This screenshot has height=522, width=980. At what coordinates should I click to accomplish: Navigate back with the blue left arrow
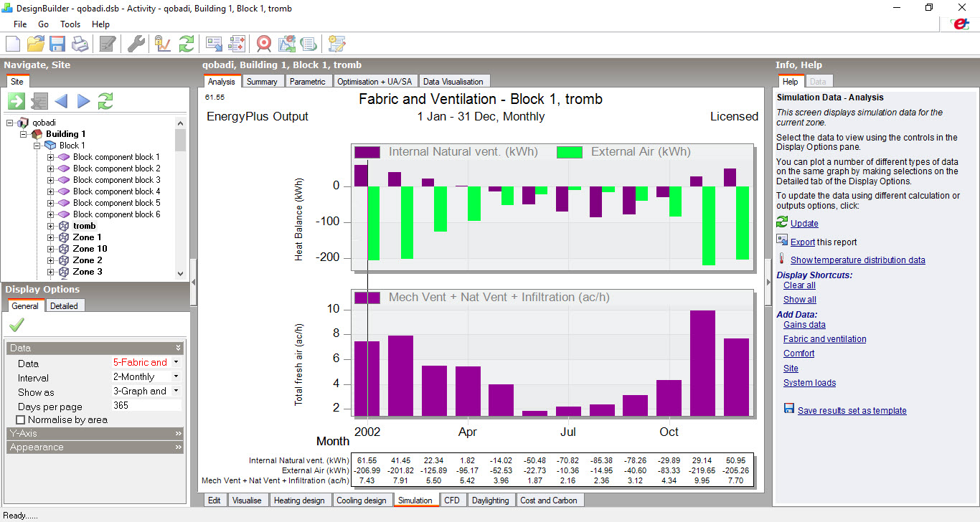(x=61, y=101)
